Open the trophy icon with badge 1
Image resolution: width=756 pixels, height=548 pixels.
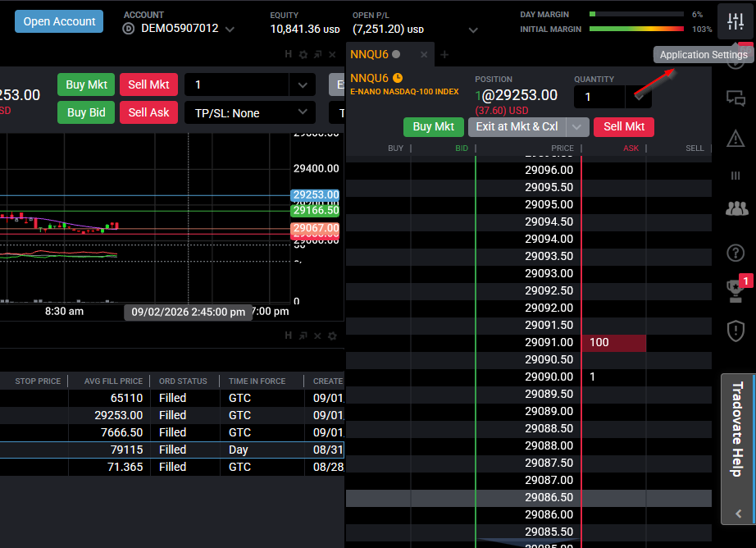[736, 291]
